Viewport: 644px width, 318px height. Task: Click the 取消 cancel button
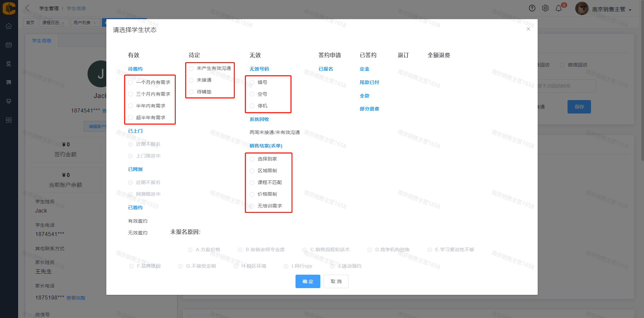336,281
